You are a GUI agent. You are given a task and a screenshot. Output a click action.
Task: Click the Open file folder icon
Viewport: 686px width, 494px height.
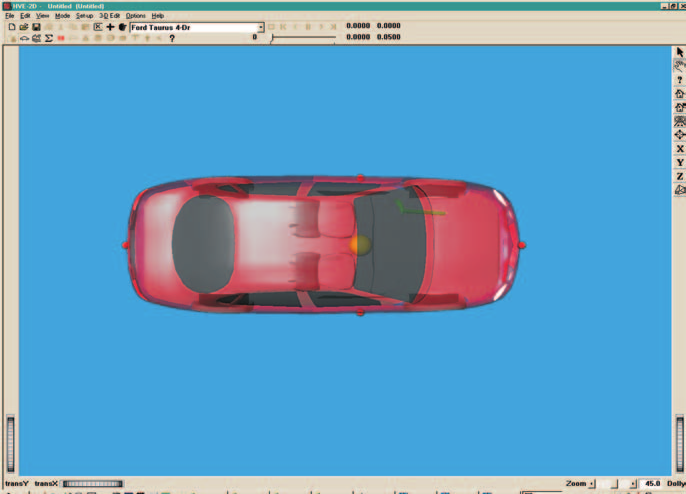[24, 27]
